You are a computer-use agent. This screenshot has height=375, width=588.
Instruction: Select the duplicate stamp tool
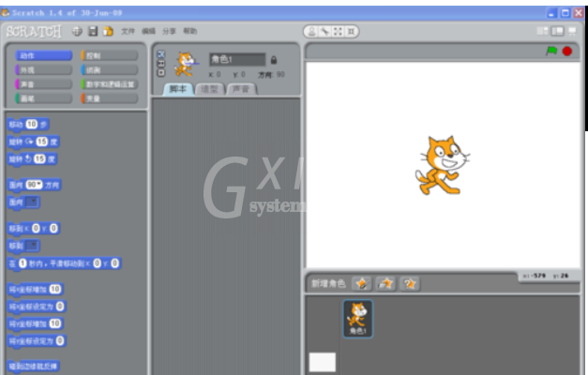[x=311, y=32]
